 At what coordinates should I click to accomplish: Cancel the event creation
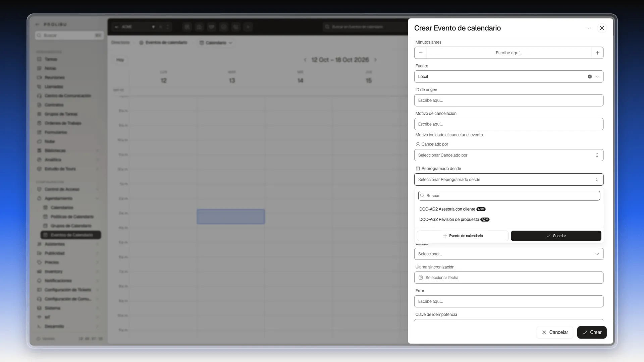point(555,332)
